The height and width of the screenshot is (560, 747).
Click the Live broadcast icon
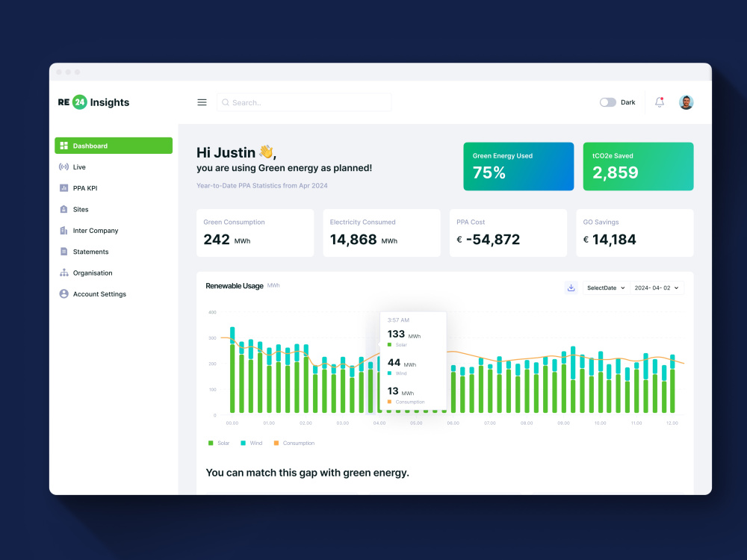tap(63, 167)
